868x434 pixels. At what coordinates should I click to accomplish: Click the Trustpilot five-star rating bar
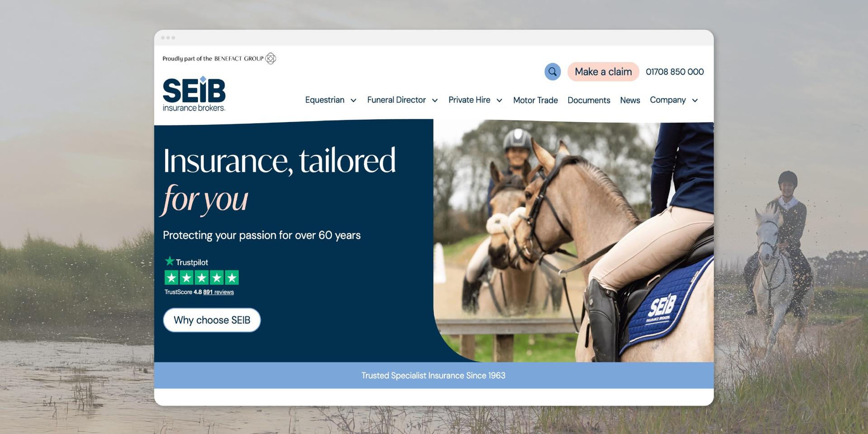tap(202, 278)
